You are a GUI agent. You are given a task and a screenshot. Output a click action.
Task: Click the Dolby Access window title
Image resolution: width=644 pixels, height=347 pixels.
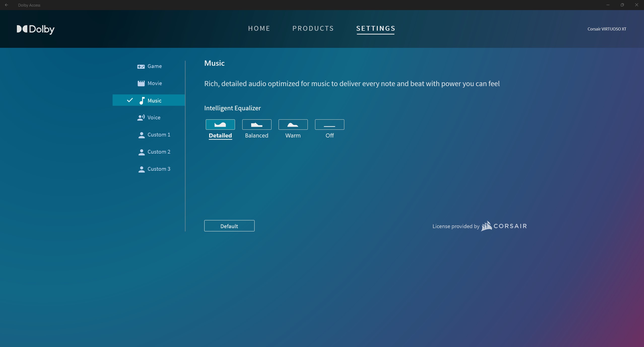coord(29,5)
